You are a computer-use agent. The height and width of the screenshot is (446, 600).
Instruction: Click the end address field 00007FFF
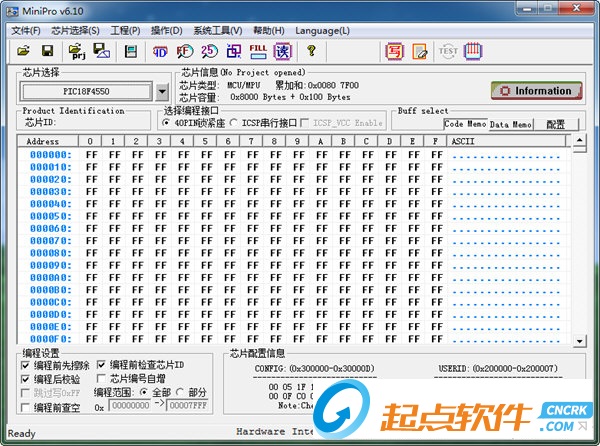tap(188, 405)
